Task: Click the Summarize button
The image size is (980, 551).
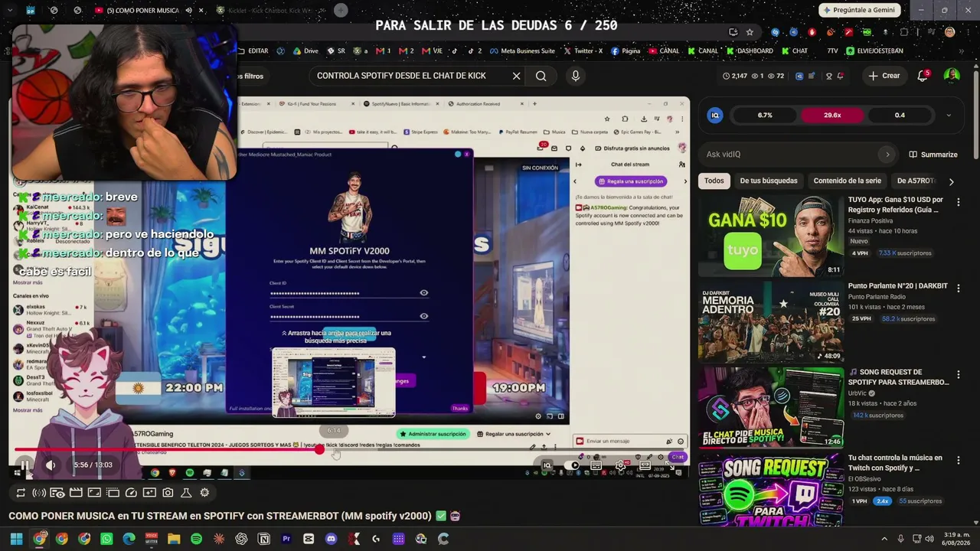Action: point(933,155)
